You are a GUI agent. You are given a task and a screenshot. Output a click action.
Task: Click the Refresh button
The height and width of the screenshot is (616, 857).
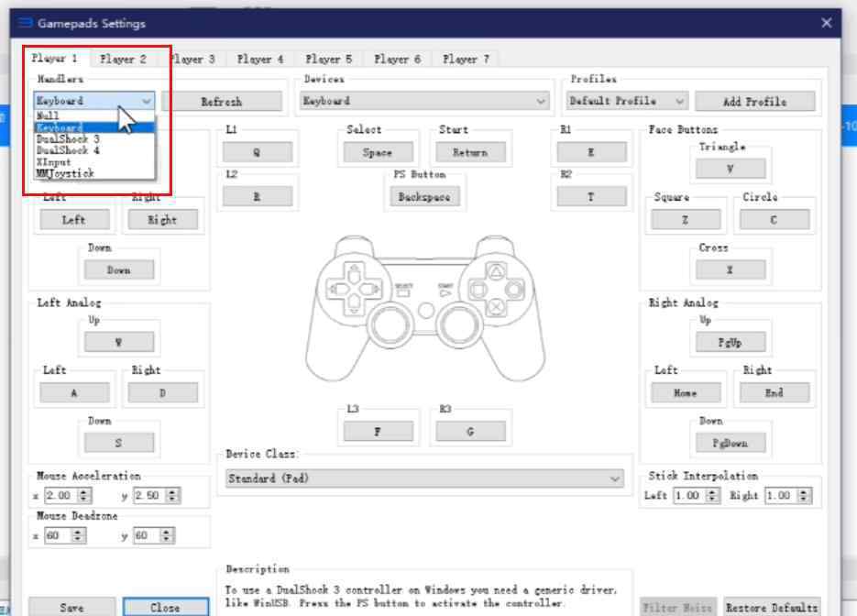pyautogui.click(x=222, y=102)
